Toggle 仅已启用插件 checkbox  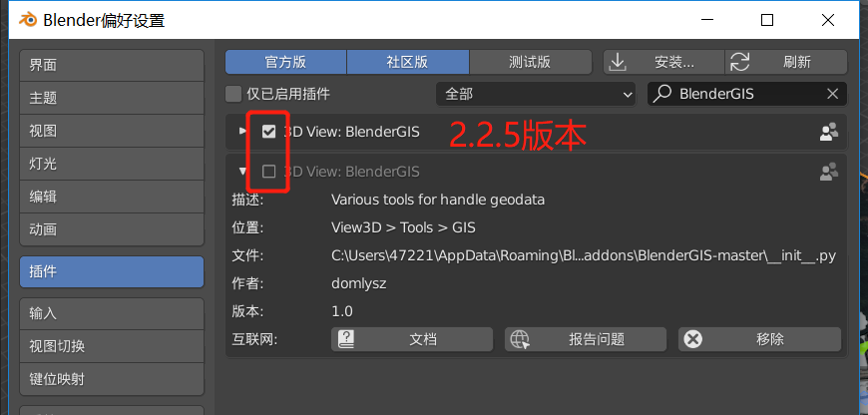233,94
